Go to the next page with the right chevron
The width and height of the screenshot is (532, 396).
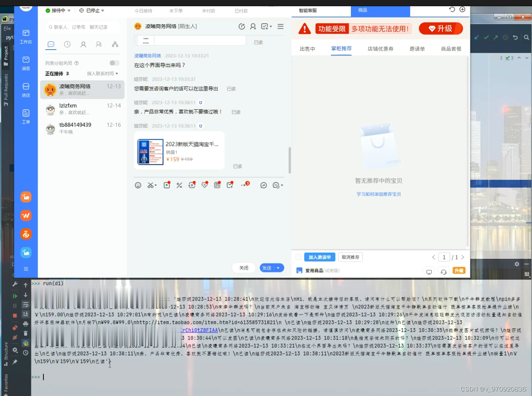pyautogui.click(x=463, y=257)
